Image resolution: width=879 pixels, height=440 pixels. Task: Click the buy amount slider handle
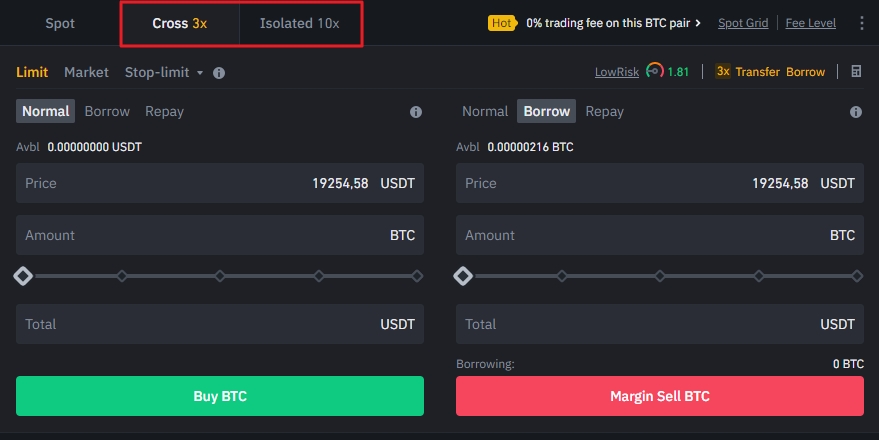(23, 275)
